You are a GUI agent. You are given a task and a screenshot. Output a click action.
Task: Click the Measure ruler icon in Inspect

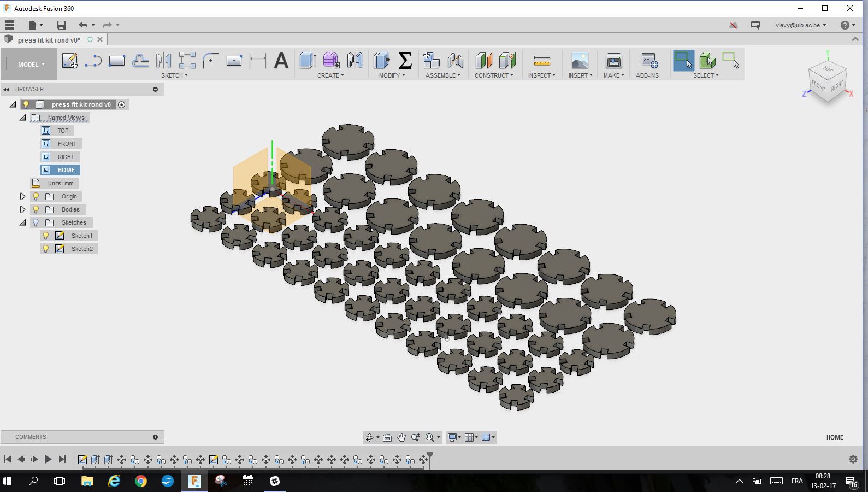click(541, 61)
